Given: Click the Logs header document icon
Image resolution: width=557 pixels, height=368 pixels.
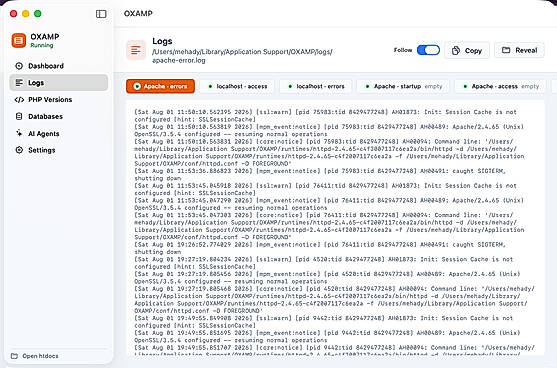Looking at the screenshot, I should click(136, 50).
